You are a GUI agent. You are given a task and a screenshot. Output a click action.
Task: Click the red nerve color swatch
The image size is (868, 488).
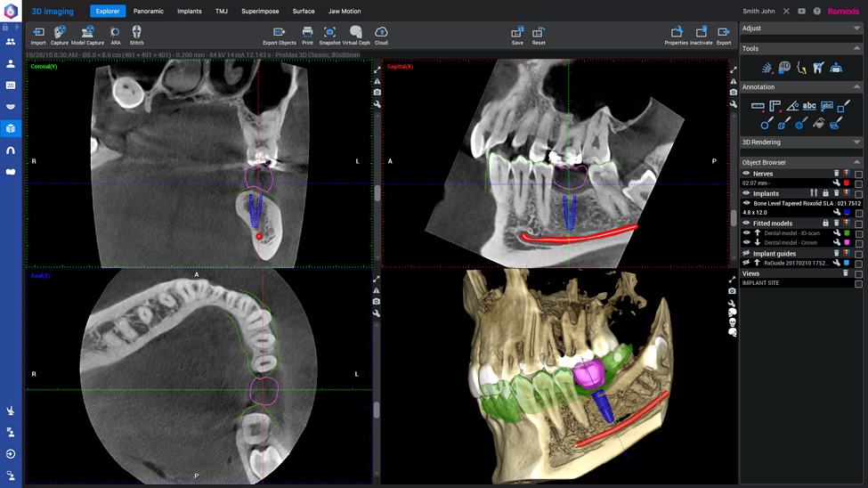pos(847,183)
